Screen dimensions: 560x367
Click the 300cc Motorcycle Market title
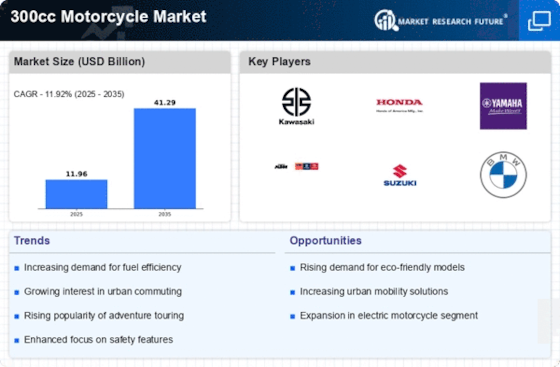(x=109, y=17)
